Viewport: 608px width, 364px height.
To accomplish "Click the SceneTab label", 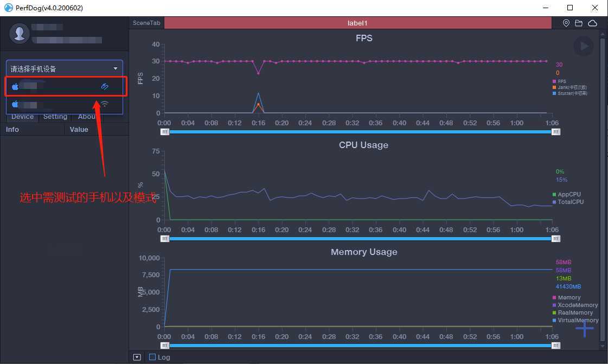I will coord(146,23).
